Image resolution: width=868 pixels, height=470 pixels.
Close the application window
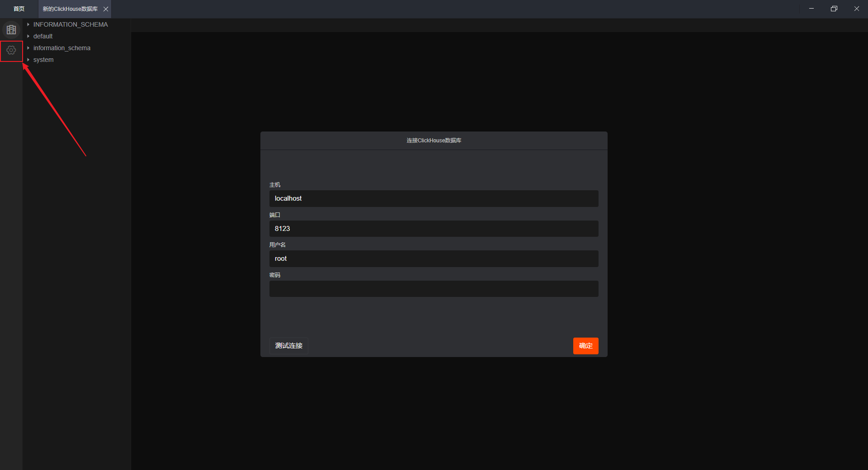point(857,9)
